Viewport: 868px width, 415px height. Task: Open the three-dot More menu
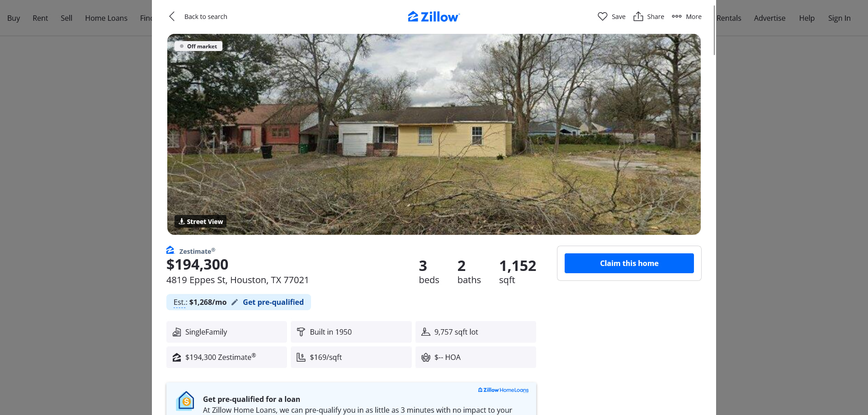[686, 17]
